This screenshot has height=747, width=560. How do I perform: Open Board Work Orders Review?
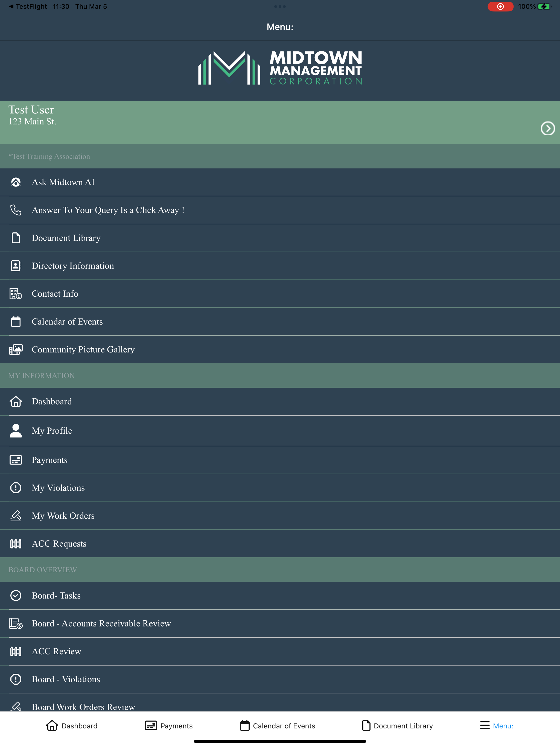(x=280, y=703)
